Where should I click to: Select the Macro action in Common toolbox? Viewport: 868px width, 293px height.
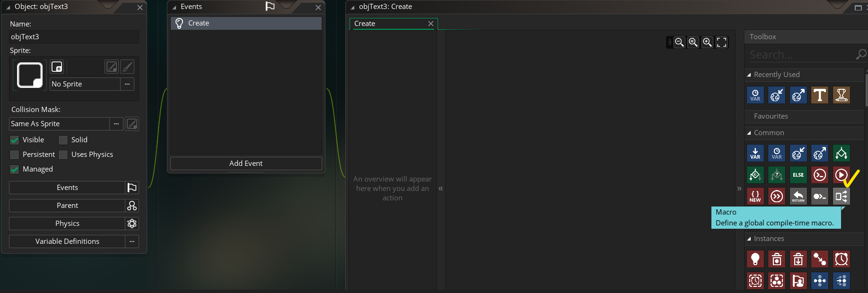coord(841,196)
